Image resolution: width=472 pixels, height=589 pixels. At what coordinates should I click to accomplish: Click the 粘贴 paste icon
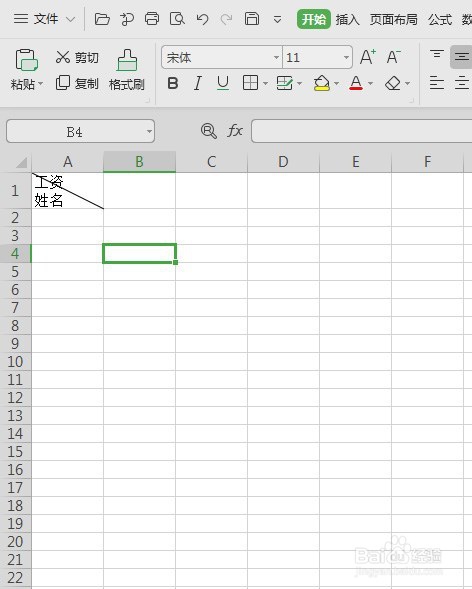[x=26, y=60]
